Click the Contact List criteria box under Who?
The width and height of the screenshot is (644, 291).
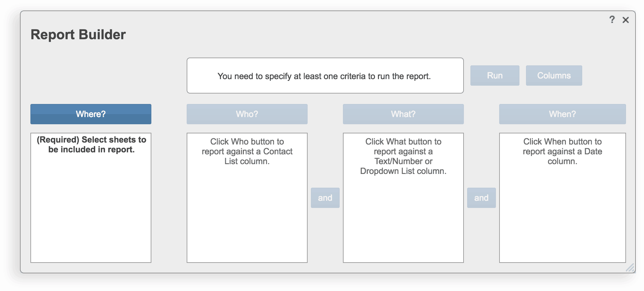(x=247, y=213)
